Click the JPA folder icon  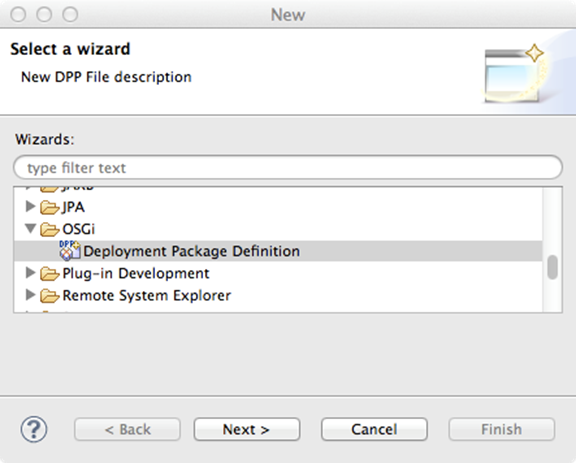[50, 207]
